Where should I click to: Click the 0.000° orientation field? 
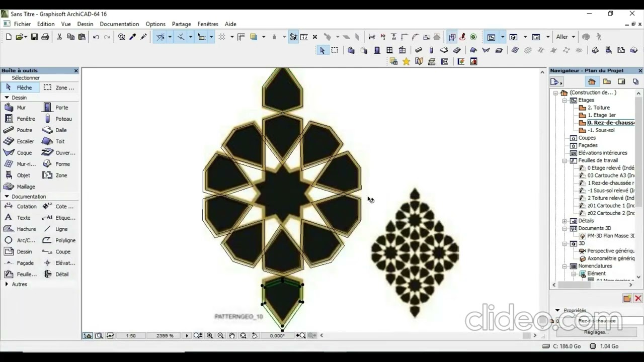[x=277, y=335]
